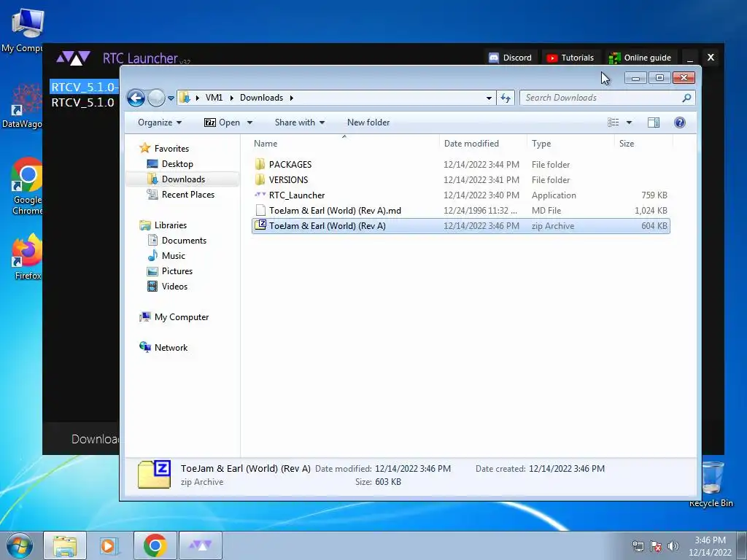Screen dimensions: 747x560
Task: Click the Search Downloads field
Action: (608, 98)
